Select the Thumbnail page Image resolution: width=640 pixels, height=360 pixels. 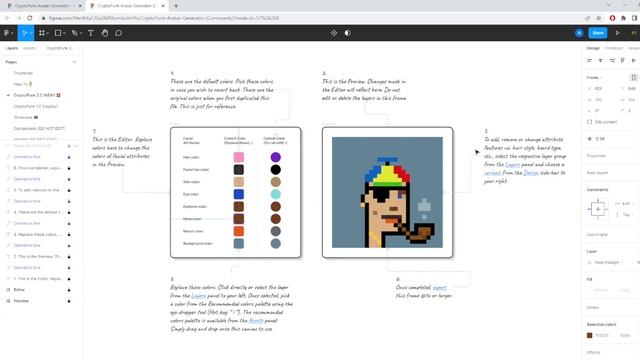[23, 73]
